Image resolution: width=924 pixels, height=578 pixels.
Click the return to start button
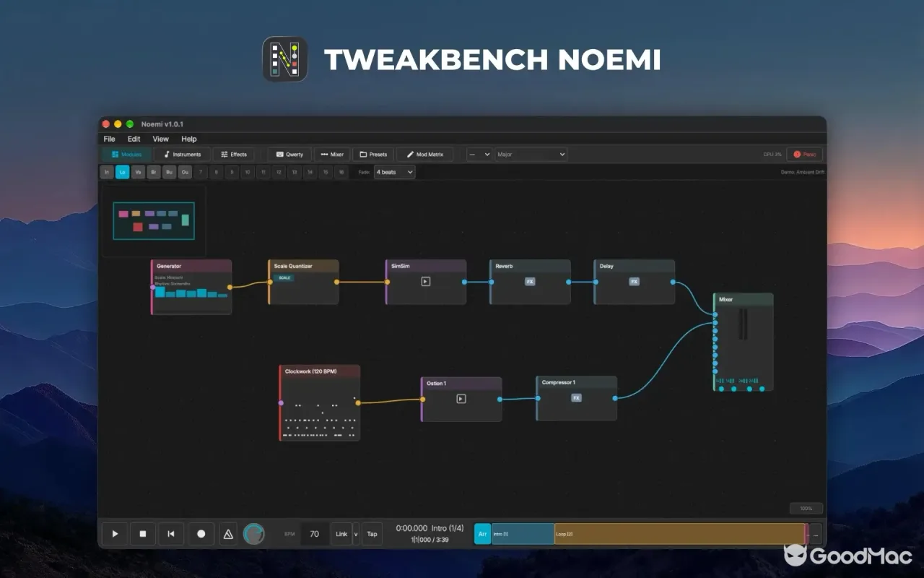pos(171,534)
